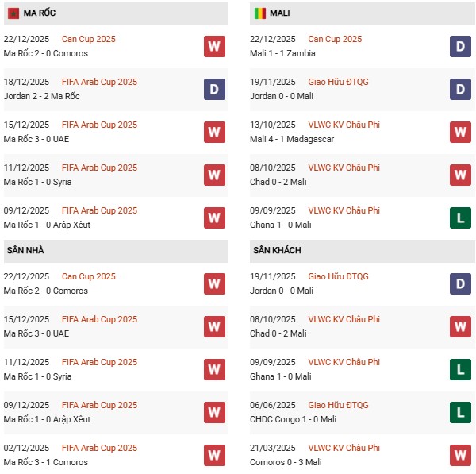The height and width of the screenshot is (474, 476).
Task: Click L badge for CHDC Congo 1-0 Mali
Action: [x=460, y=413]
